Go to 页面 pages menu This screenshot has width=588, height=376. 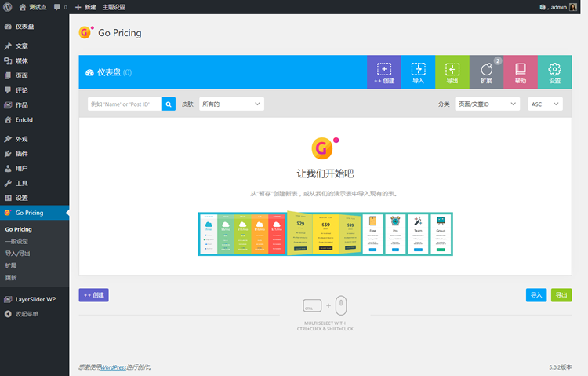pyautogui.click(x=34, y=75)
